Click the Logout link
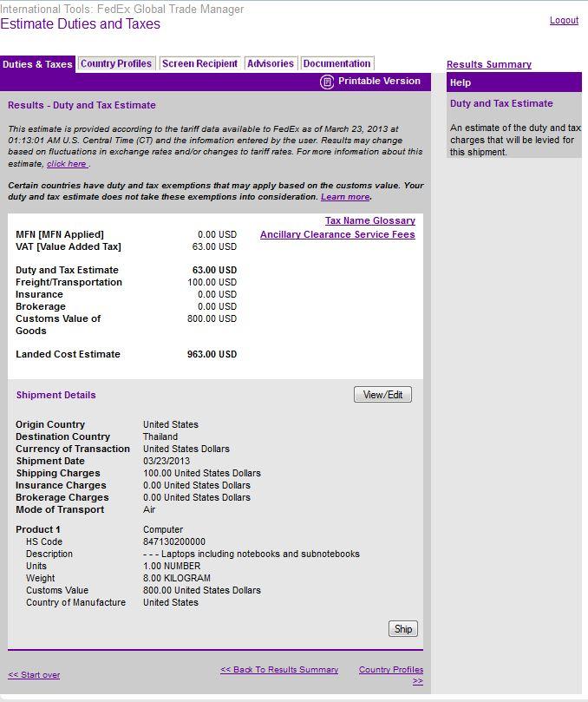588x702 pixels. click(x=564, y=21)
